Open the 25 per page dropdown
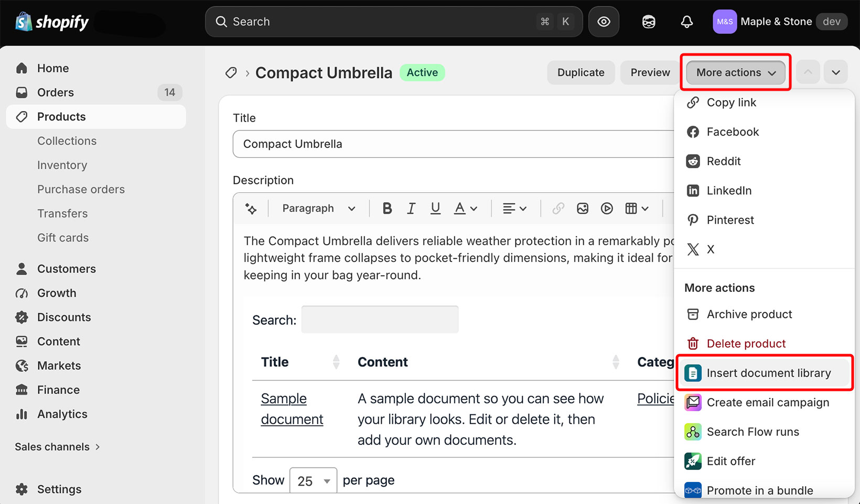Viewport: 860px width, 504px height. click(313, 480)
